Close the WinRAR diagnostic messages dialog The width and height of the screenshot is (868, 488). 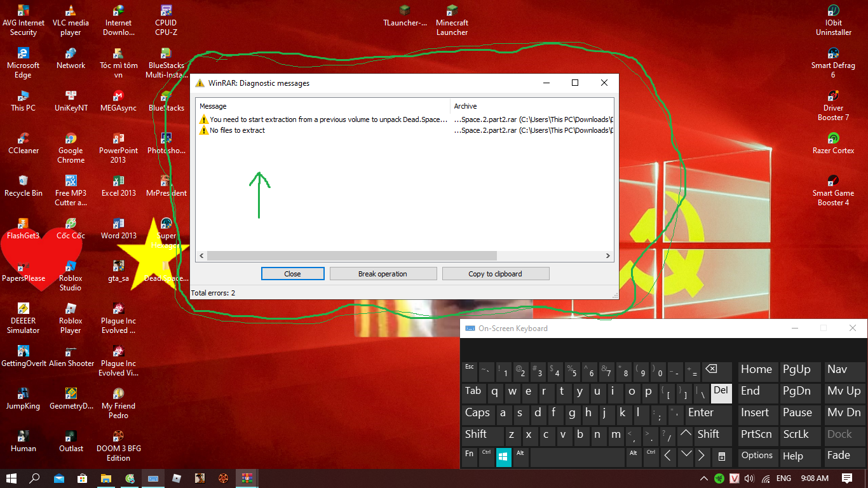point(292,273)
